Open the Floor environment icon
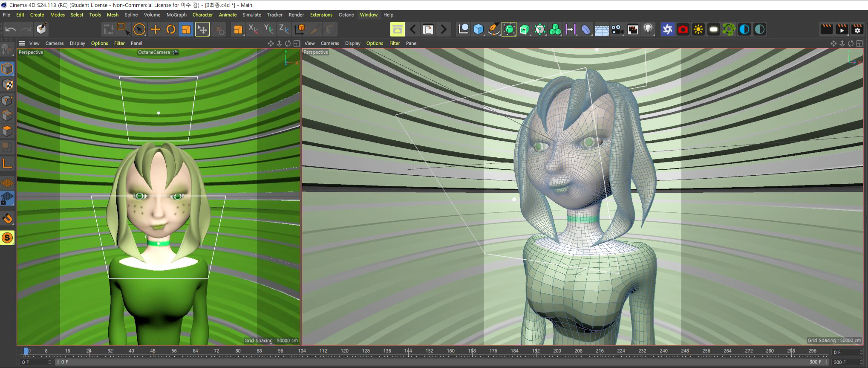This screenshot has height=368, width=868. point(602,29)
